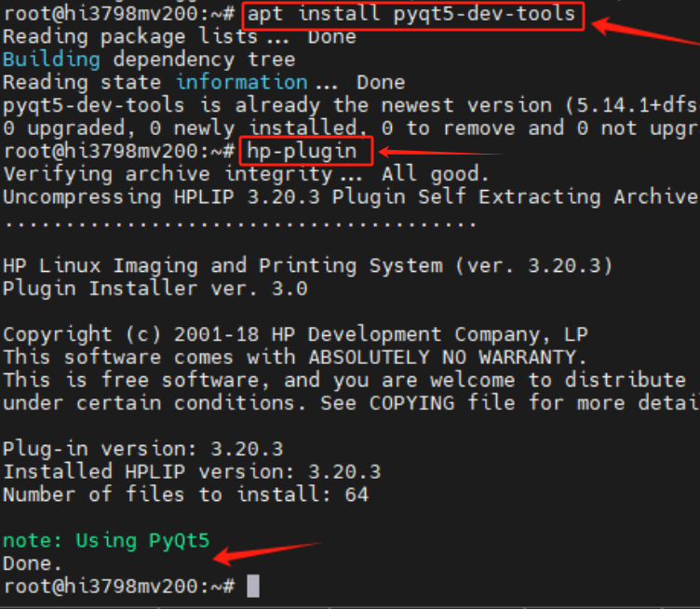
Task: Click the "Copyright (c) 2001-18 HP Development" line
Action: [295, 335]
